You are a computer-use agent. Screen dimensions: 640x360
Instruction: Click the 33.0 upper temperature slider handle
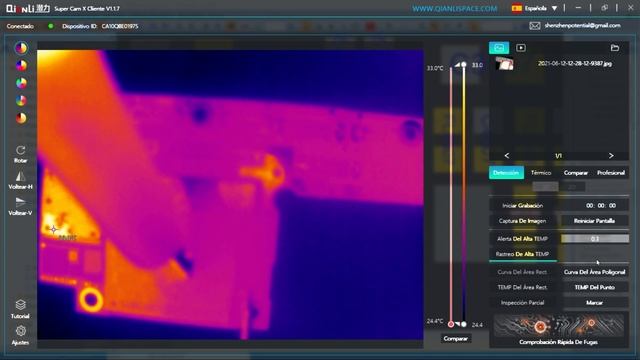click(464, 65)
